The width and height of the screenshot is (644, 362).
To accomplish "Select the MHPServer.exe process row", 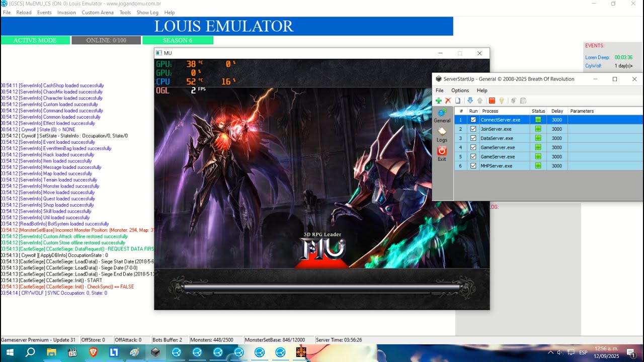I will [x=548, y=166].
